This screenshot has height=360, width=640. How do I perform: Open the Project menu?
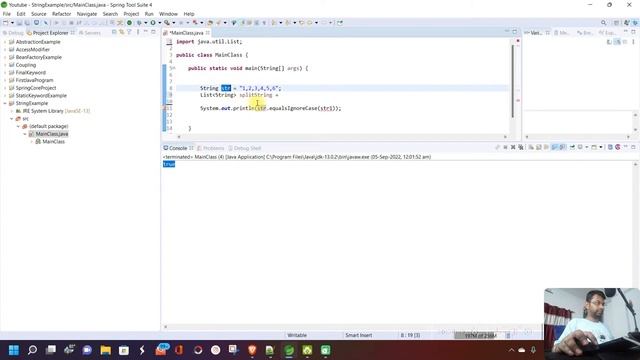(x=131, y=14)
